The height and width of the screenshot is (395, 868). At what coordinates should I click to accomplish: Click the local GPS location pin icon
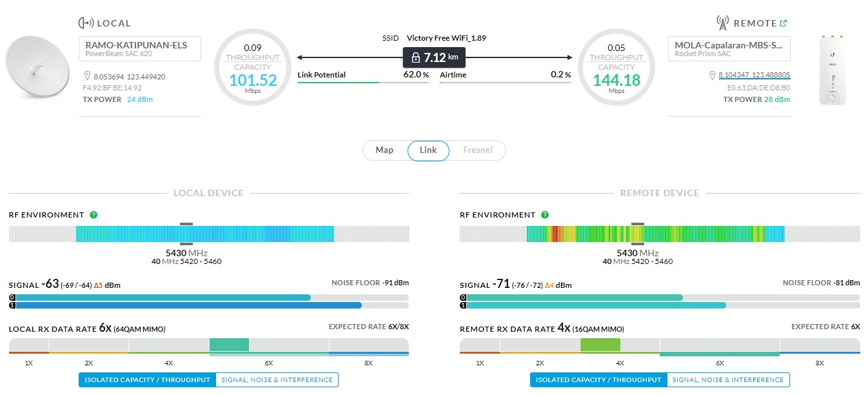[87, 76]
